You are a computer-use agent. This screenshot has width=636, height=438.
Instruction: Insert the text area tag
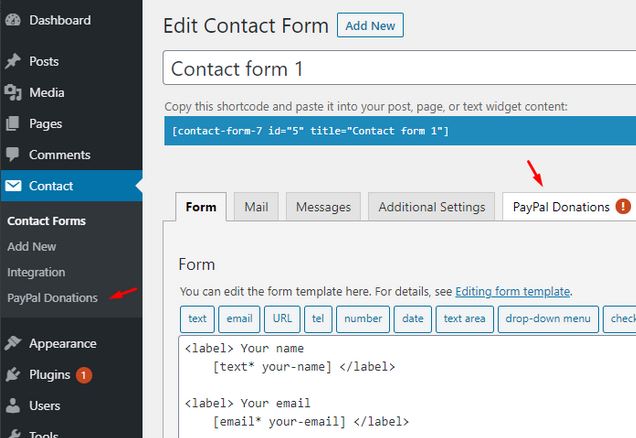point(464,319)
